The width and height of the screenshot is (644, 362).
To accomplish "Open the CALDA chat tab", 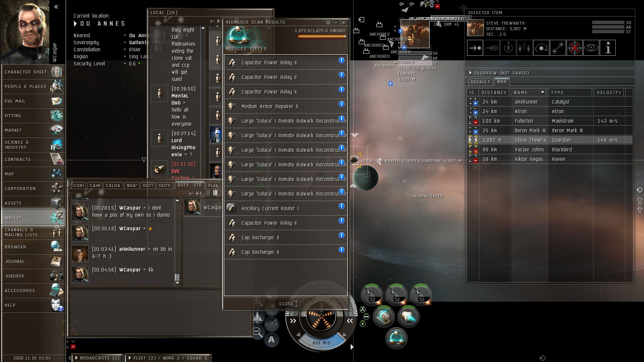I will click(113, 186).
